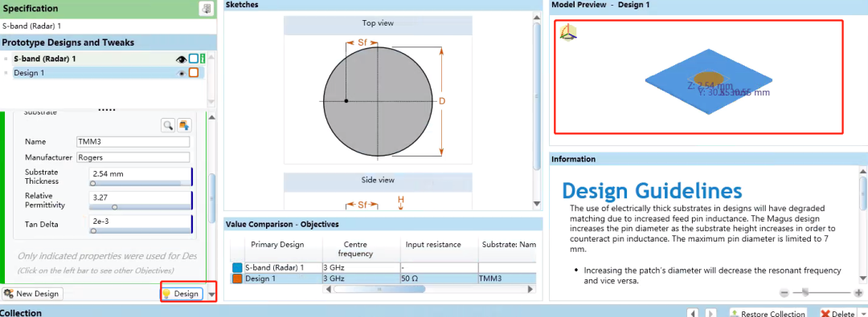Toggle visibility eye for Design 1
Screen dimensions: 868x317
(x=182, y=73)
